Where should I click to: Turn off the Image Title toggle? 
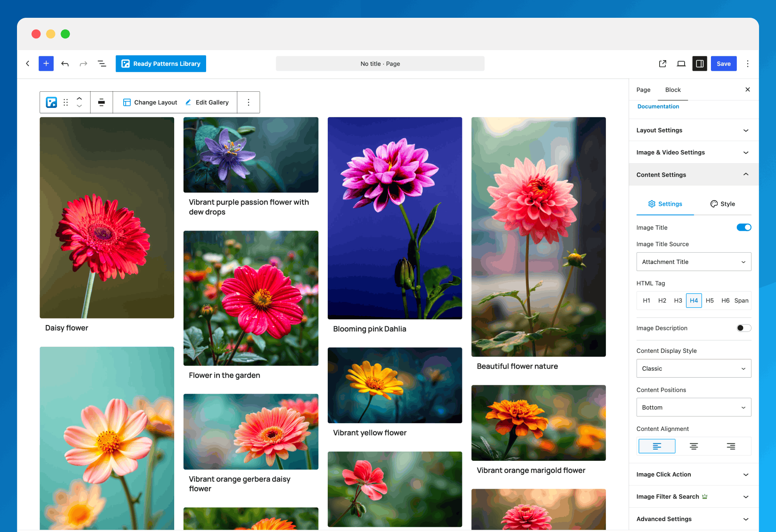744,227
